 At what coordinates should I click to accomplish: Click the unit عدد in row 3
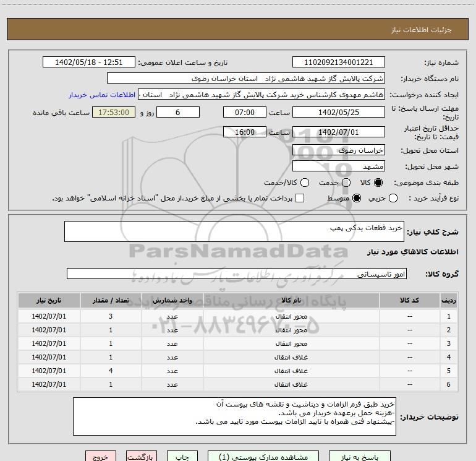(172, 343)
